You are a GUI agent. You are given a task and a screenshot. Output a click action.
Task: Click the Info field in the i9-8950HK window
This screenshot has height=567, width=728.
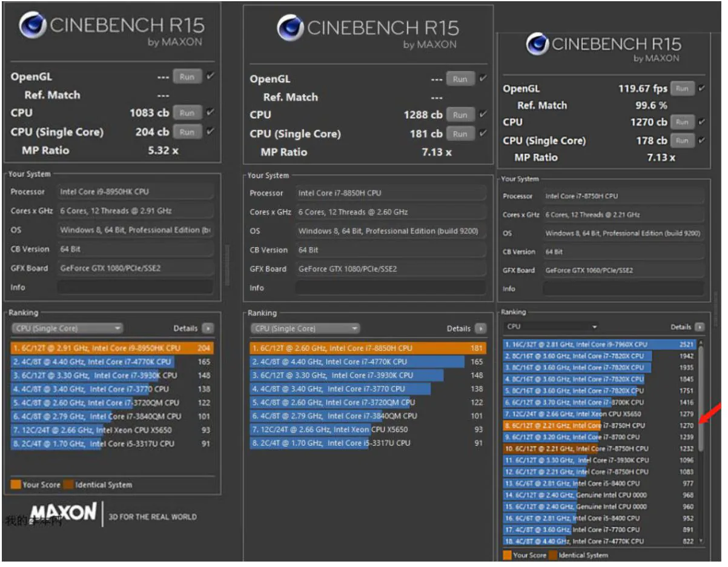(135, 287)
